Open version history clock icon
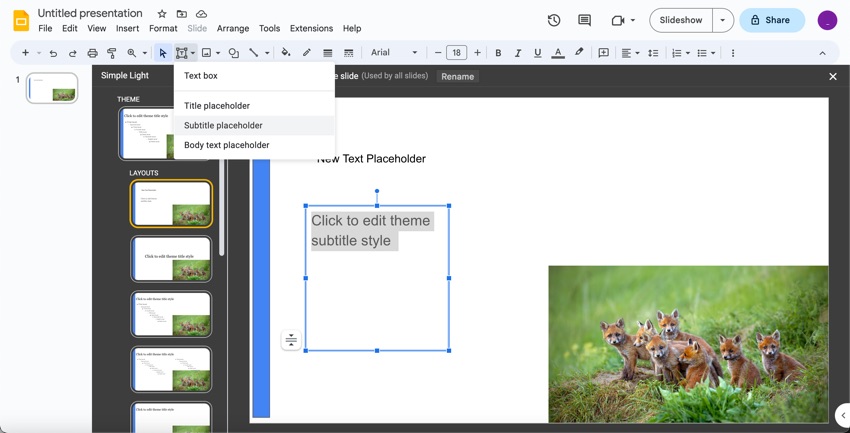The image size is (850, 433). point(553,20)
